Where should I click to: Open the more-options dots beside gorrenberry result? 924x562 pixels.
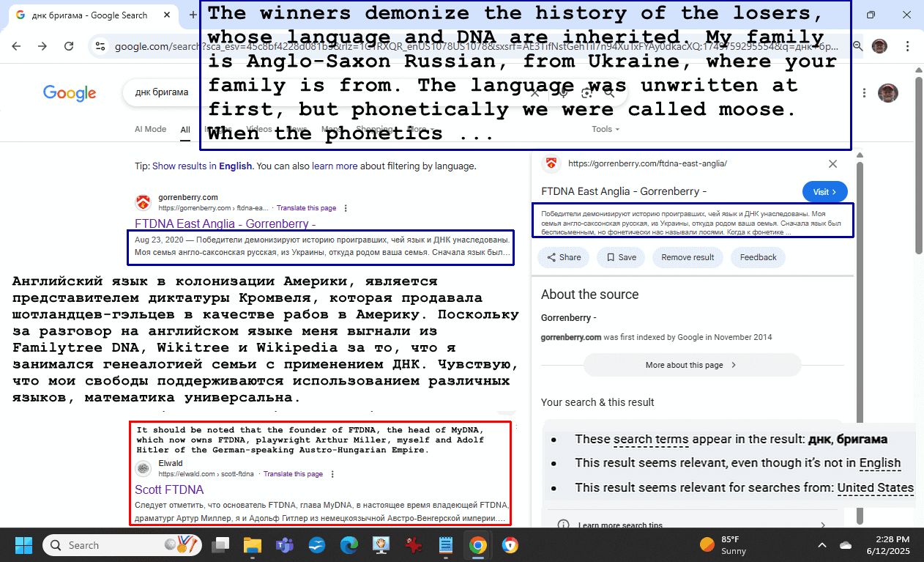[x=346, y=208]
